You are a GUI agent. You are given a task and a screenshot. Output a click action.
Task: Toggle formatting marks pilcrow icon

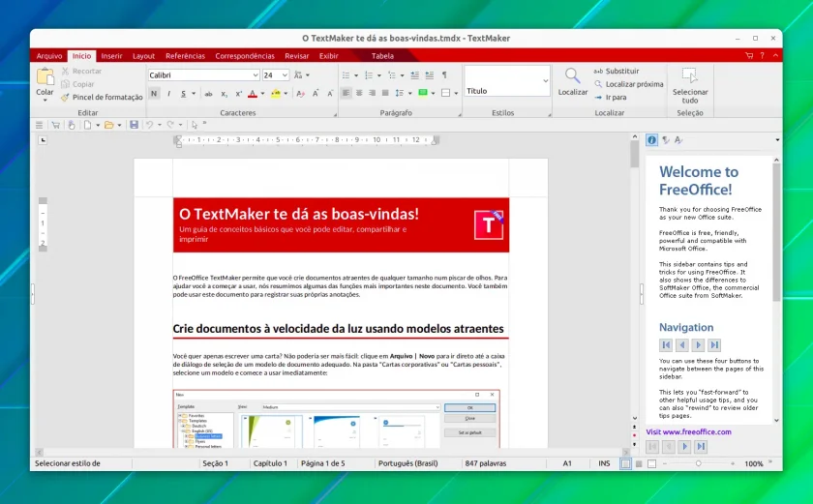(x=444, y=75)
